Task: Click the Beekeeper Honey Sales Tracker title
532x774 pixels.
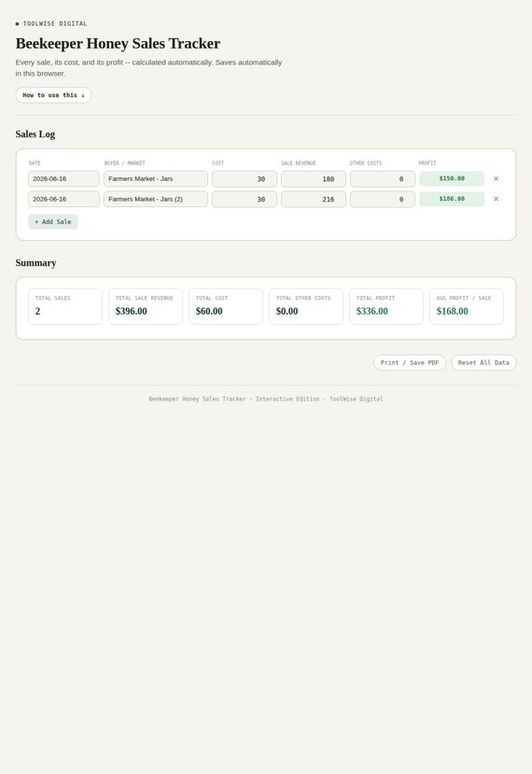Action: point(118,44)
